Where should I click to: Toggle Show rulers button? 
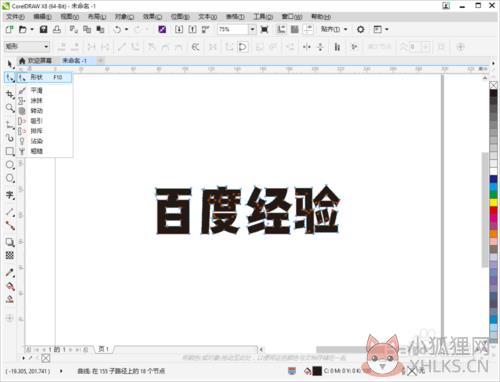282,29
